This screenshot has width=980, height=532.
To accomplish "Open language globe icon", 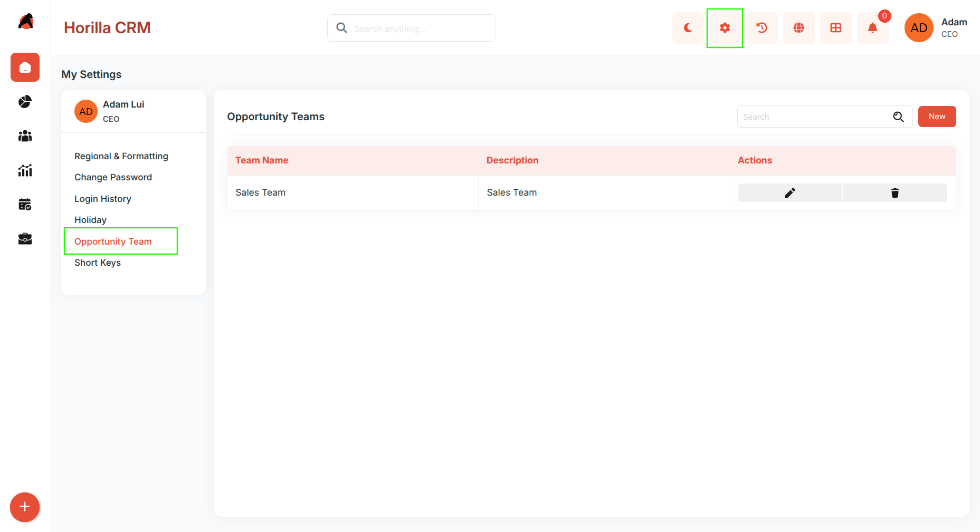I will [x=798, y=28].
